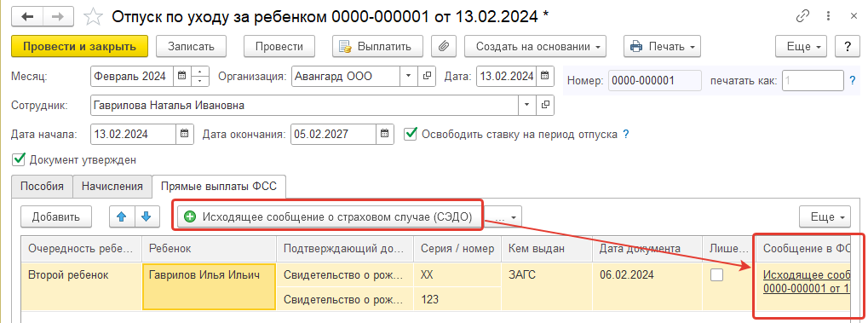The width and height of the screenshot is (868, 323).
Task: Open attached files with paperclip icon
Action: coord(443,46)
